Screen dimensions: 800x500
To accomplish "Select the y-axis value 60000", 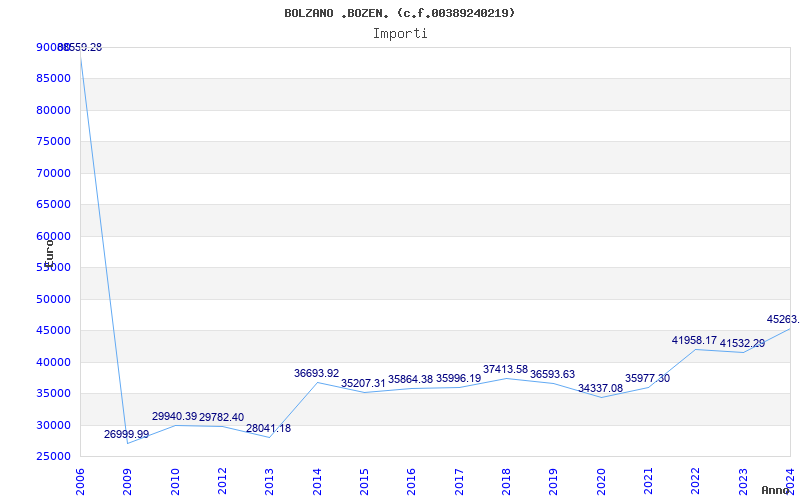I will coord(54,236).
